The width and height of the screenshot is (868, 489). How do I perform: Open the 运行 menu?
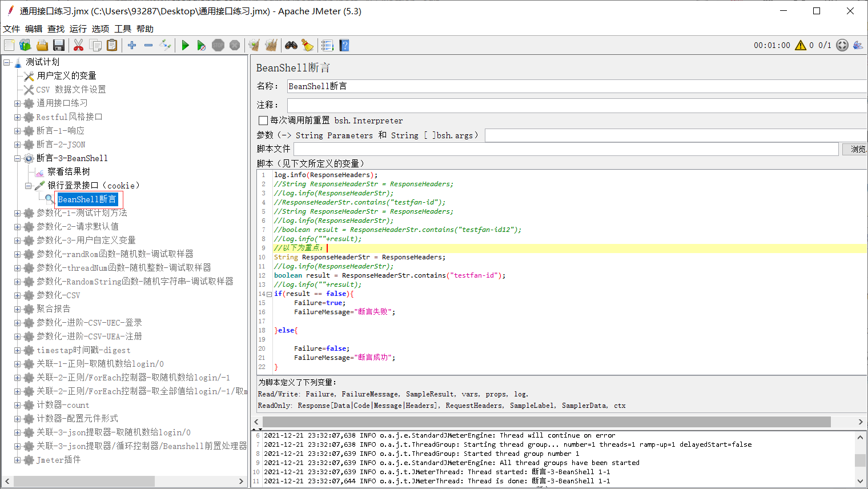pyautogui.click(x=78, y=29)
